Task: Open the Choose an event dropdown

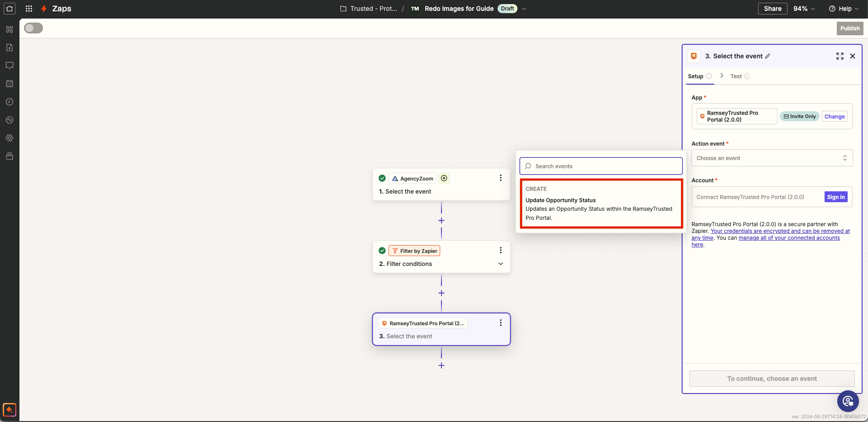Action: 772,158
